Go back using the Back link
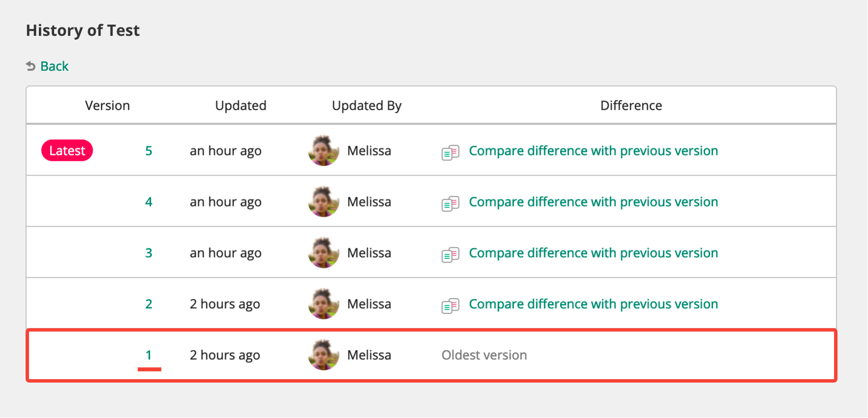868x418 pixels. coord(54,66)
